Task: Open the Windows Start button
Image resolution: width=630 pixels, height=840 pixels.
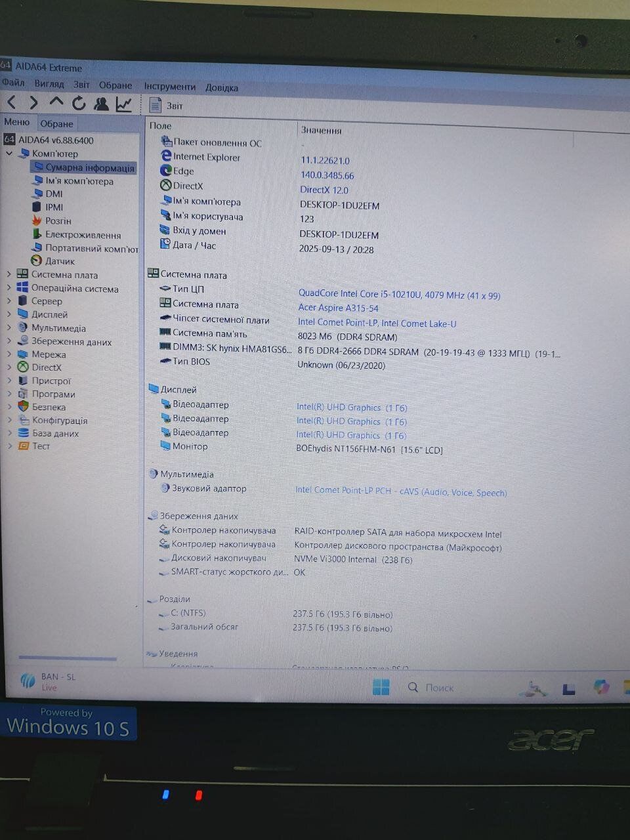Action: [381, 686]
